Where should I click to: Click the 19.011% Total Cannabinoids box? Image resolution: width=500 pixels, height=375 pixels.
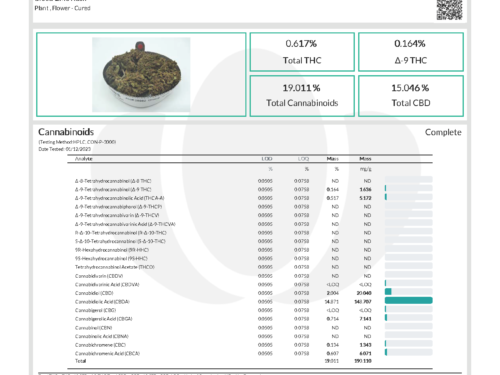[x=302, y=96]
